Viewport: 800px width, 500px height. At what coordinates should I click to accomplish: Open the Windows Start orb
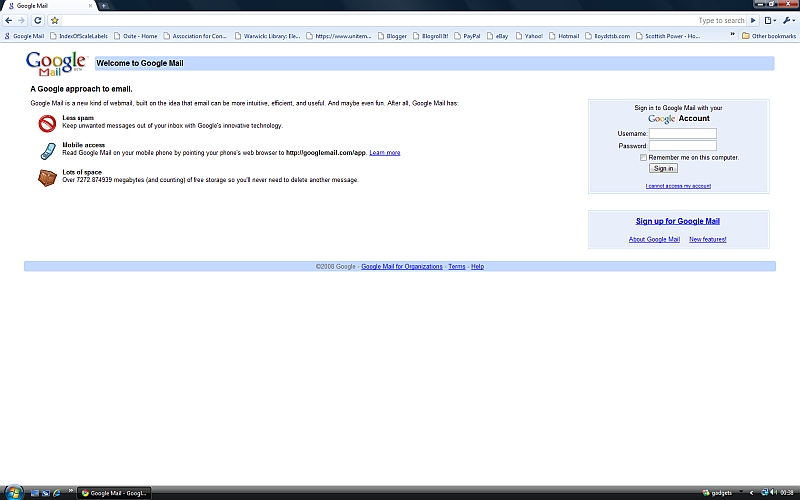point(13,492)
